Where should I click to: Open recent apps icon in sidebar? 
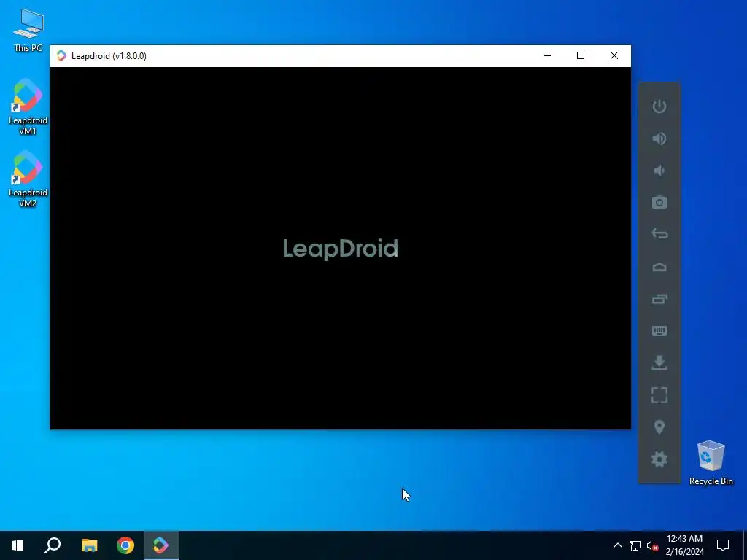point(659,298)
